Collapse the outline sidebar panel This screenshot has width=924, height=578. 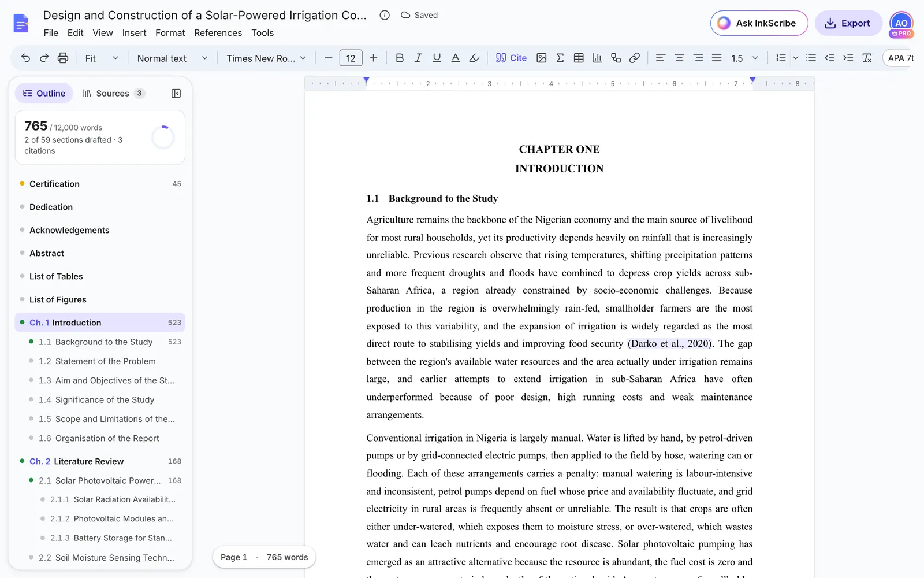click(x=176, y=94)
